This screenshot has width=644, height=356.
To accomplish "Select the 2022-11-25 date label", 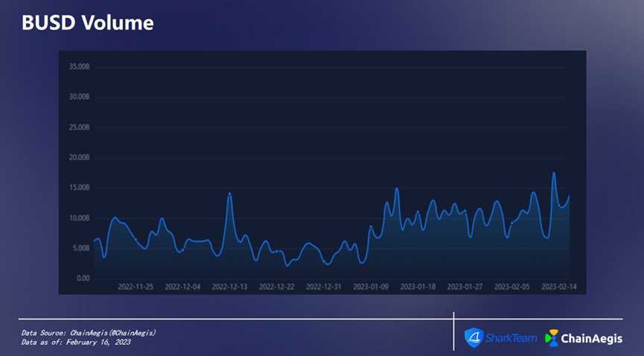I will pyautogui.click(x=135, y=286).
